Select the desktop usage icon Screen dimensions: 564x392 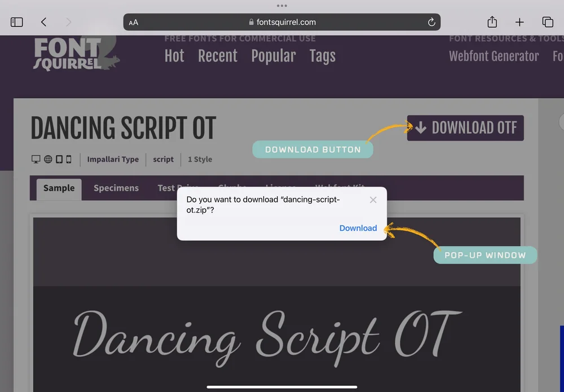tap(35, 159)
